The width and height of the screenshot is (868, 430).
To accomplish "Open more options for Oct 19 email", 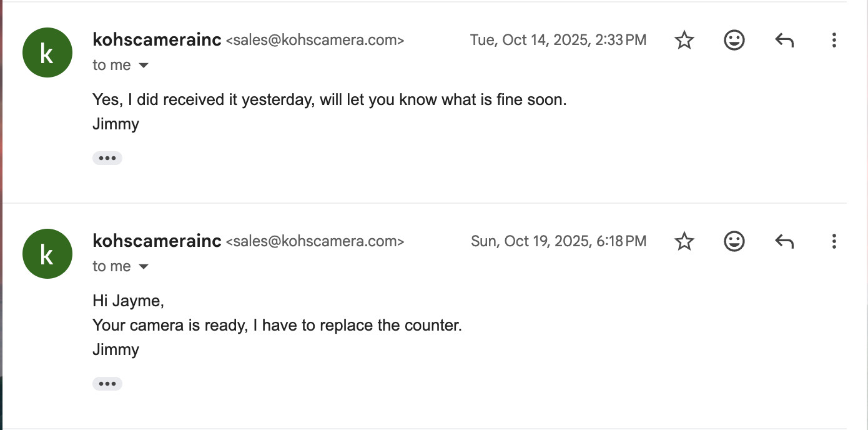I will coord(834,241).
